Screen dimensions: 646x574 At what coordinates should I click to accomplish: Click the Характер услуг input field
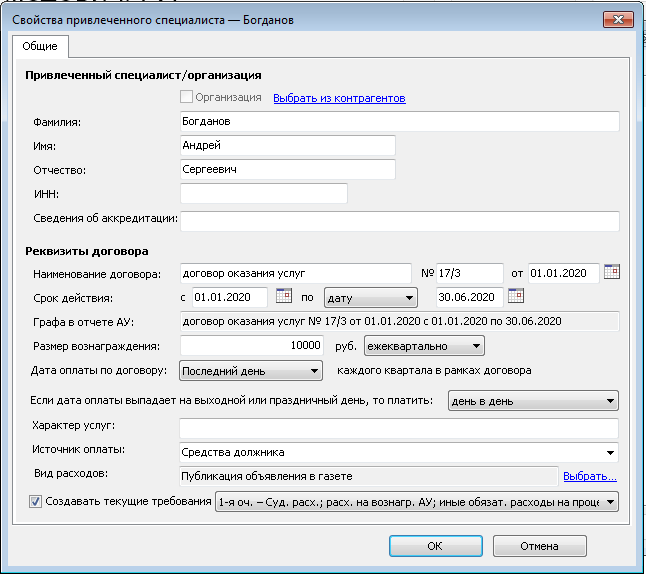point(399,427)
